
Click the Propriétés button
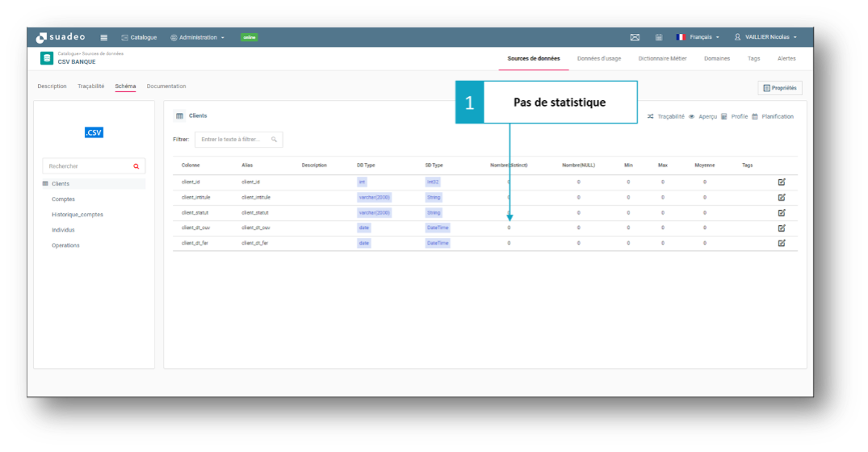[779, 88]
